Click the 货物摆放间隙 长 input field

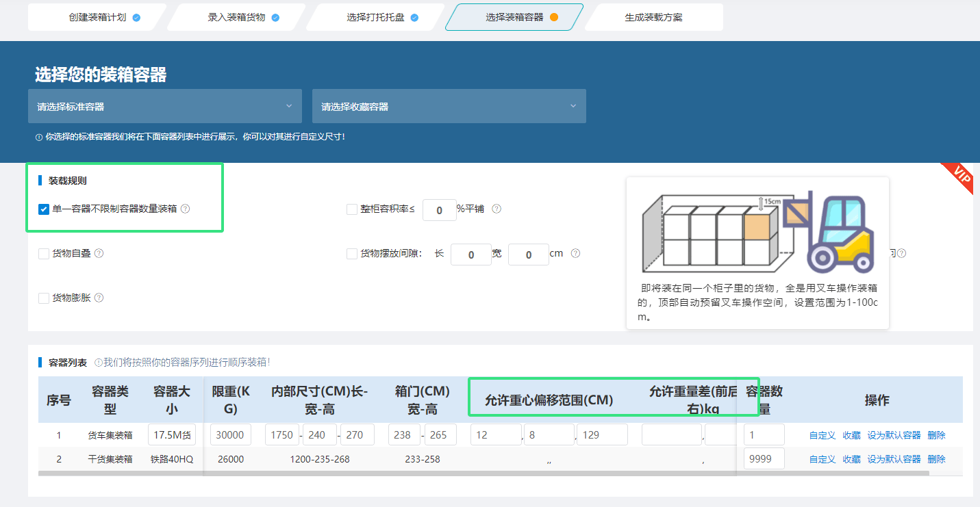(x=471, y=255)
